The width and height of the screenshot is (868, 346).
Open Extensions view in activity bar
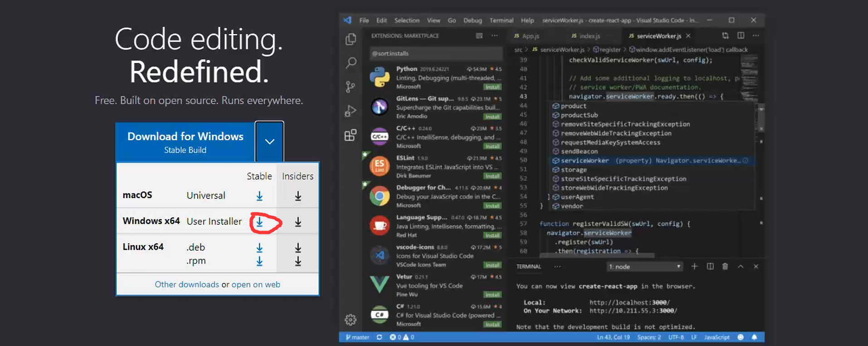tap(351, 135)
